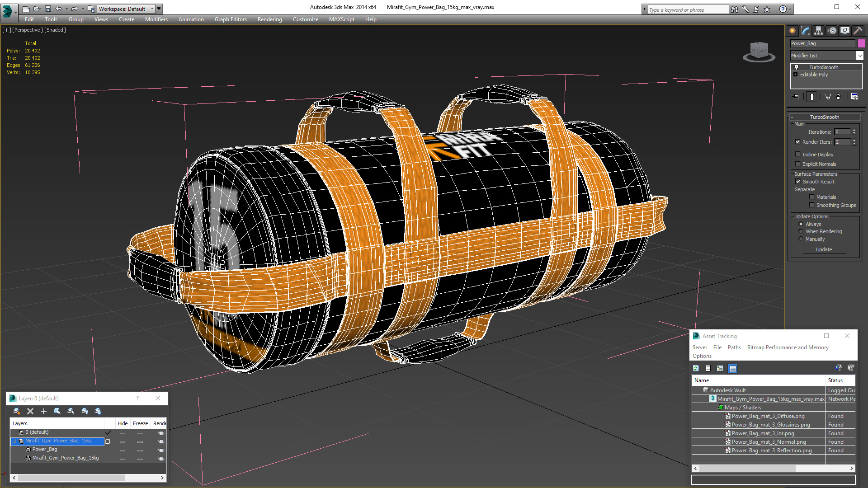Viewport: 868px width, 488px height.
Task: Click Status Log icon in Asset Tracking
Action: (x=708, y=368)
